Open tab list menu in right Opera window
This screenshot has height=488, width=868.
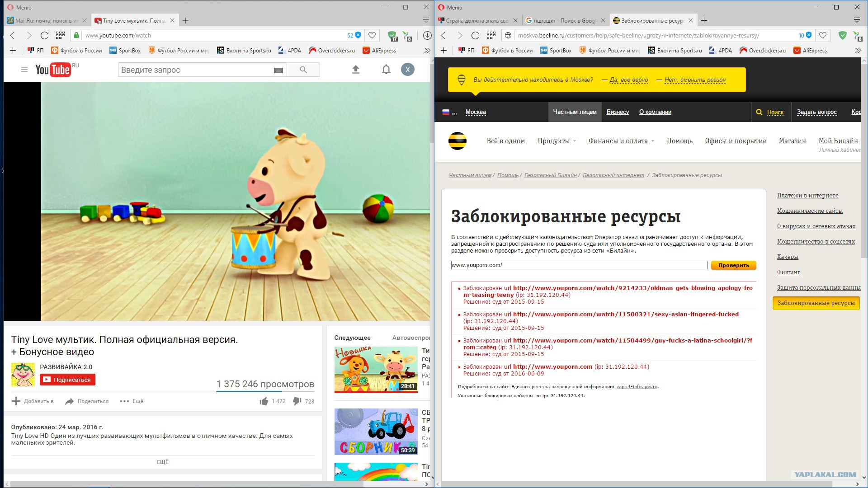click(x=857, y=20)
